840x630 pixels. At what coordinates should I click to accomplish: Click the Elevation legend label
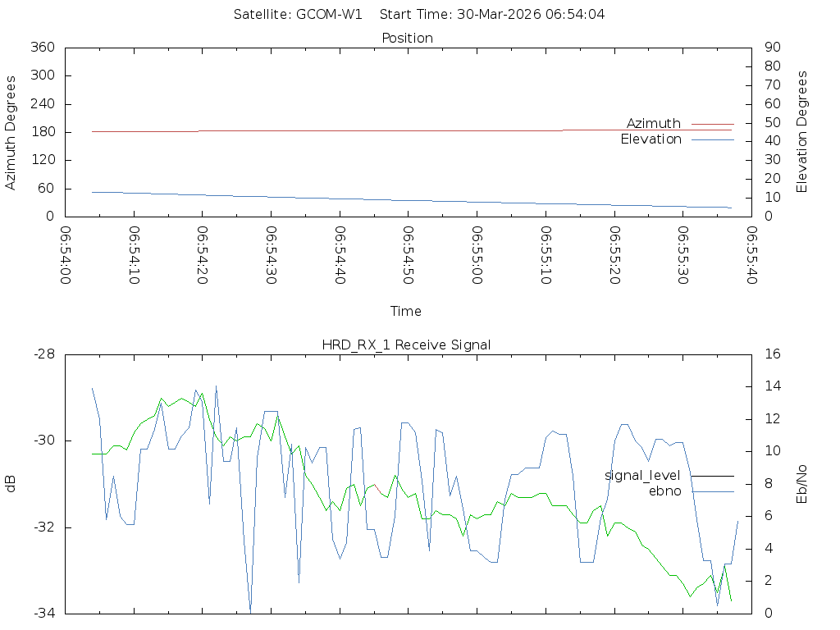click(651, 139)
